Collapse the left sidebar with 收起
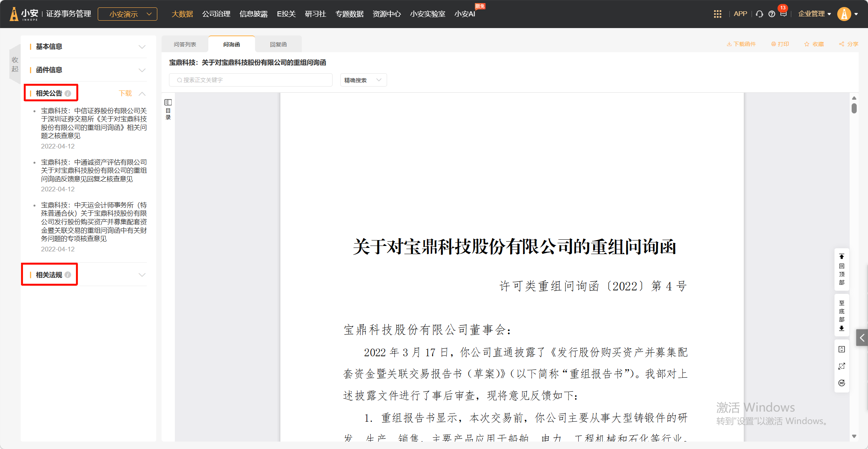The height and width of the screenshot is (449, 868). coord(15,64)
